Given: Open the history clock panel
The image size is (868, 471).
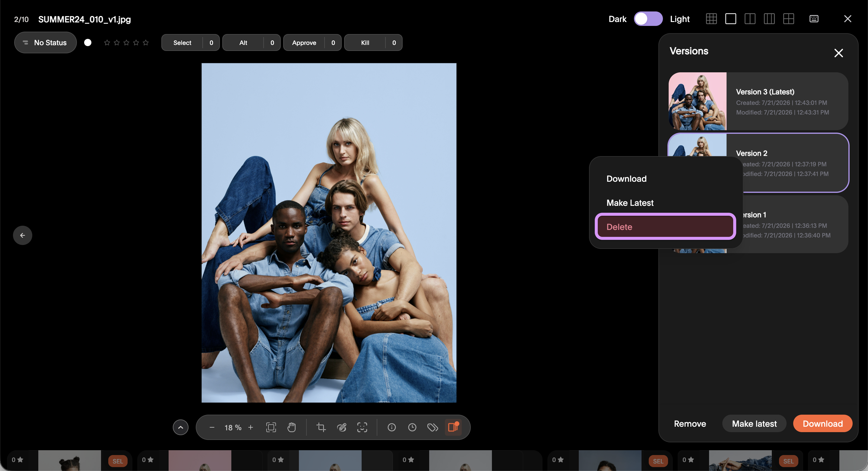Looking at the screenshot, I should 412,427.
